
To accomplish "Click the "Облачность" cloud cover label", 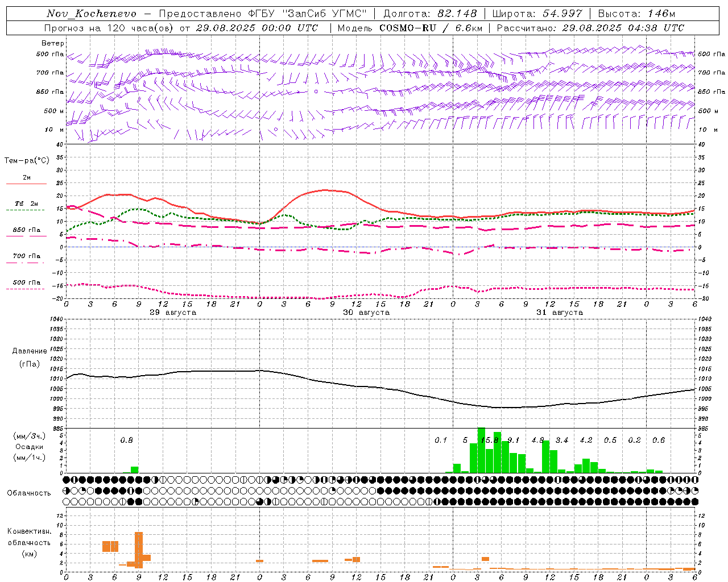I will [29, 493].
